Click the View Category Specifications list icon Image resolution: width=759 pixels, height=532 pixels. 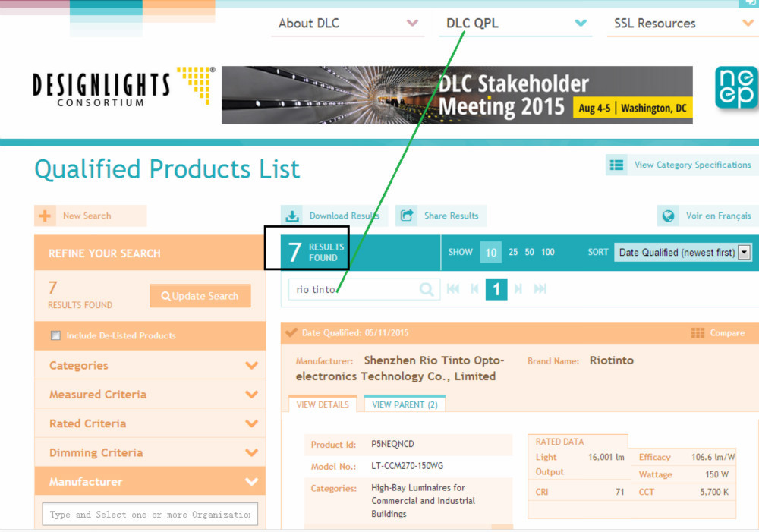(616, 165)
